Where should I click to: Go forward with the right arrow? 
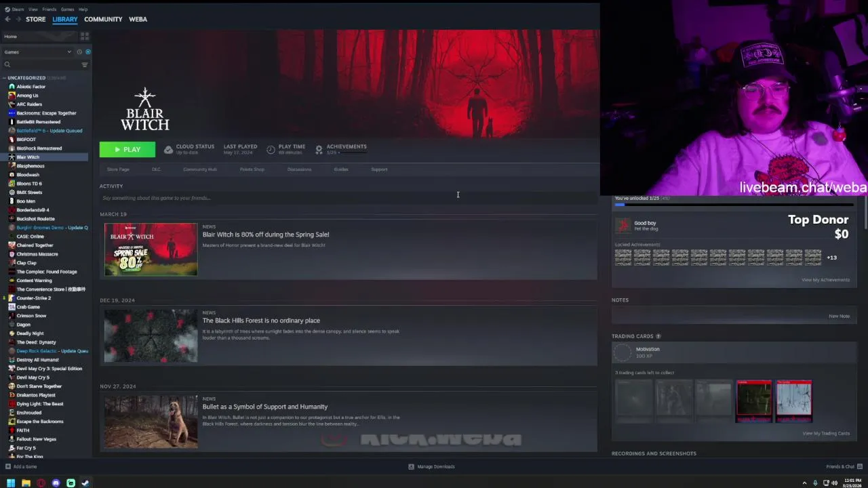18,19
